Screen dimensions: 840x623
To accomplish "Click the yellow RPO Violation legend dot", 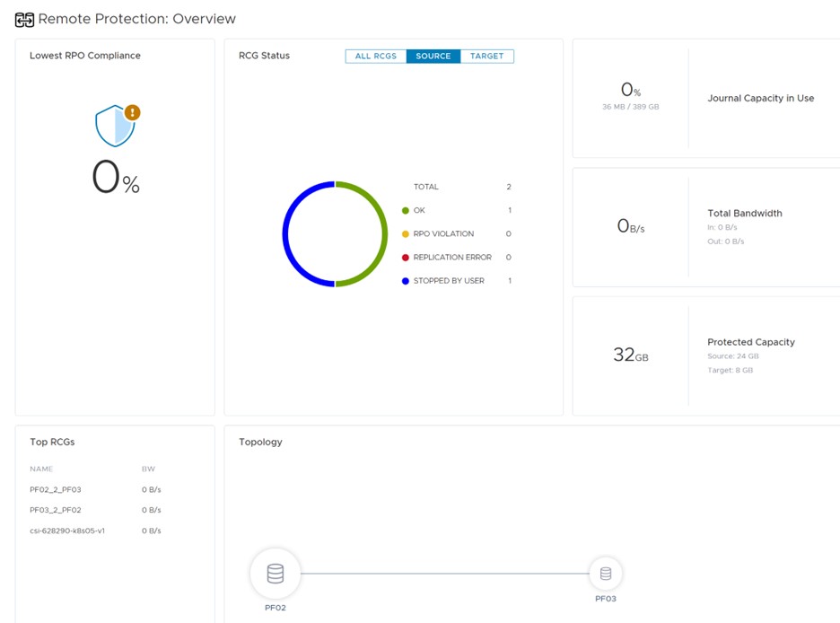I will click(x=406, y=234).
